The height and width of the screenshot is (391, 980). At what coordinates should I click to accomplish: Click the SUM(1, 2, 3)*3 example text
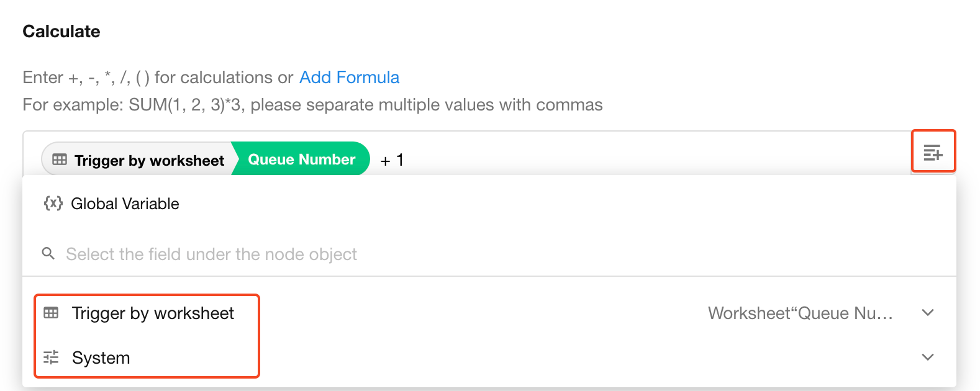tap(186, 105)
